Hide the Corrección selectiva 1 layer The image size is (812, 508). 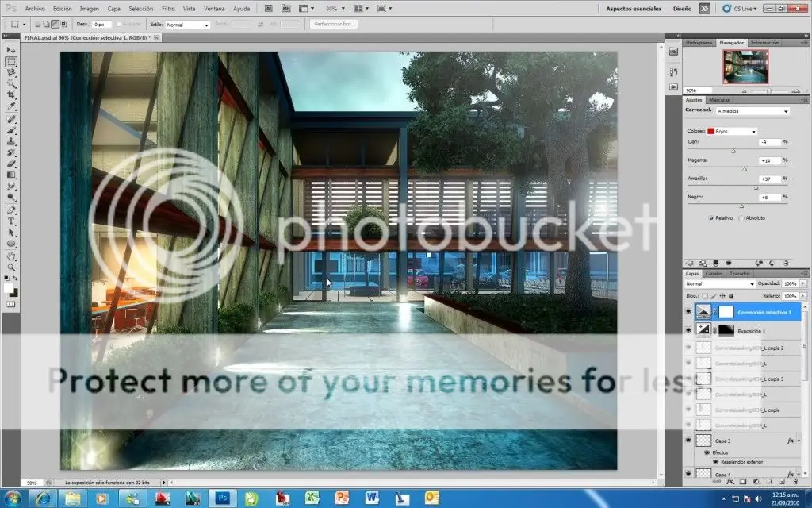point(688,312)
